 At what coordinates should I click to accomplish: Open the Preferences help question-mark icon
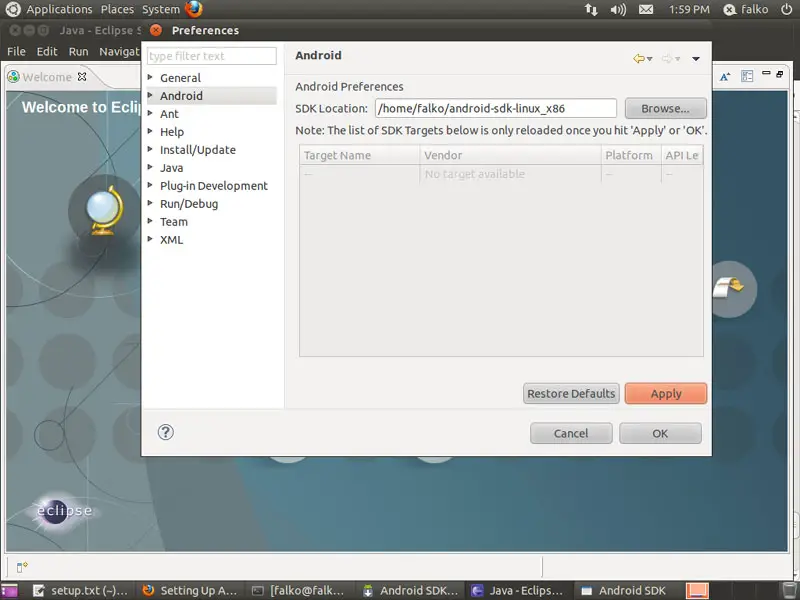(x=165, y=432)
